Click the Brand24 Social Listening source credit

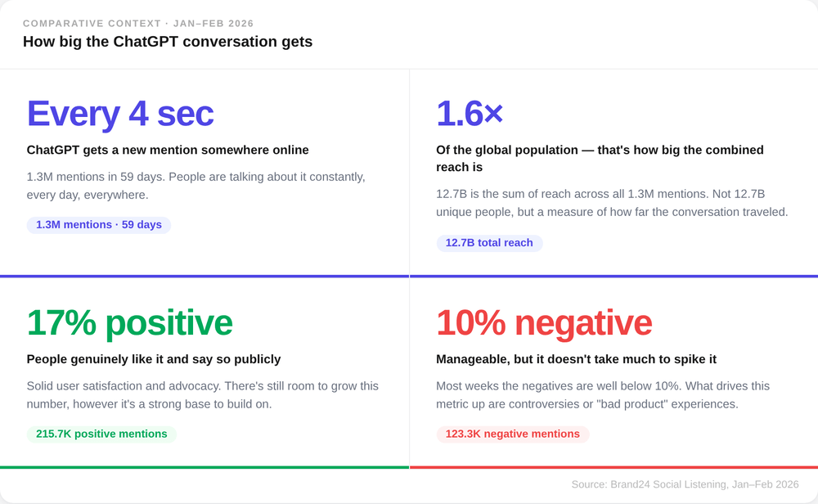click(x=685, y=484)
